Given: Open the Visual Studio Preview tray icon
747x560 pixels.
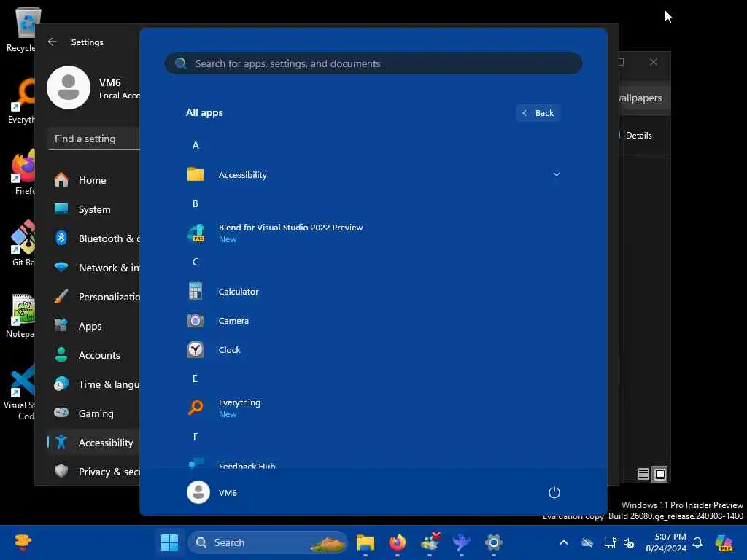Looking at the screenshot, I should pos(723,542).
